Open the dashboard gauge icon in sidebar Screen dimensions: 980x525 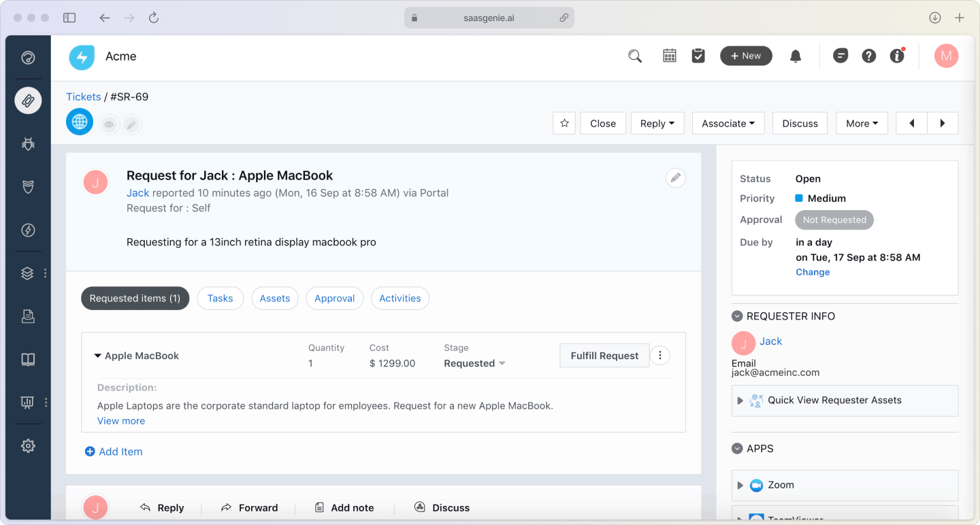(x=28, y=57)
